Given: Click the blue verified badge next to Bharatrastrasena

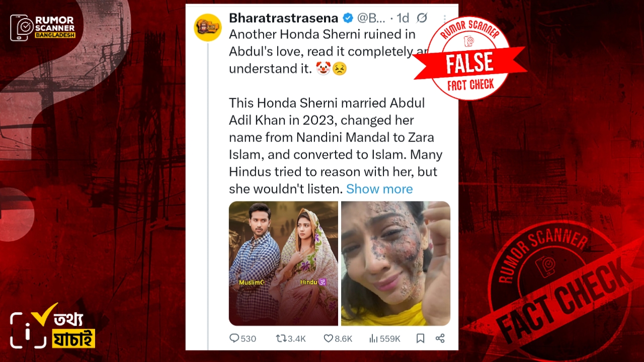Looking at the screenshot, I should [x=348, y=18].
